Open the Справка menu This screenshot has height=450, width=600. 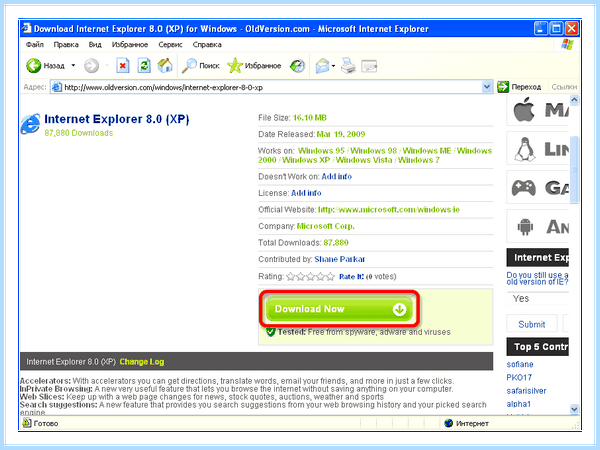[207, 44]
